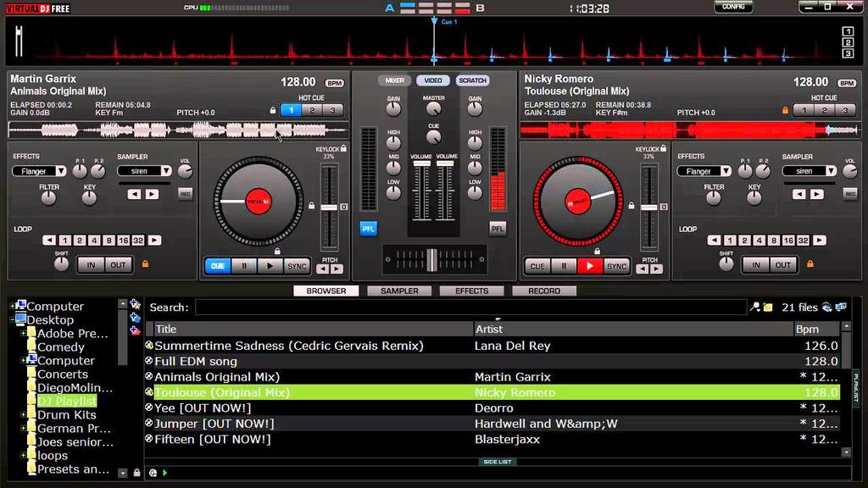Activate SYNC on the left deck
This screenshot has height=488, width=868.
pos(298,265)
